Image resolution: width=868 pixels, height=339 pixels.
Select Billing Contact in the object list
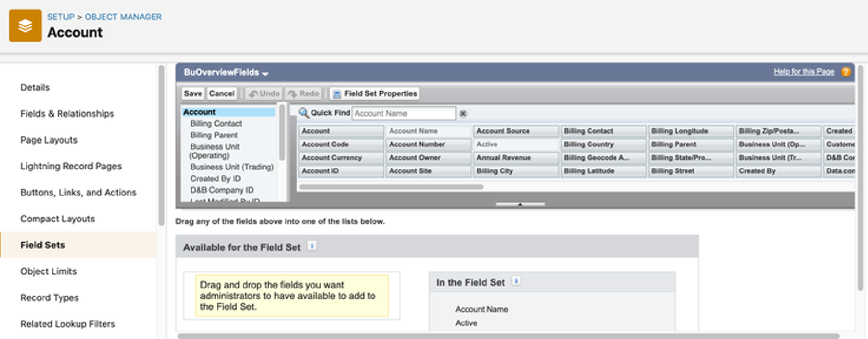(x=216, y=124)
